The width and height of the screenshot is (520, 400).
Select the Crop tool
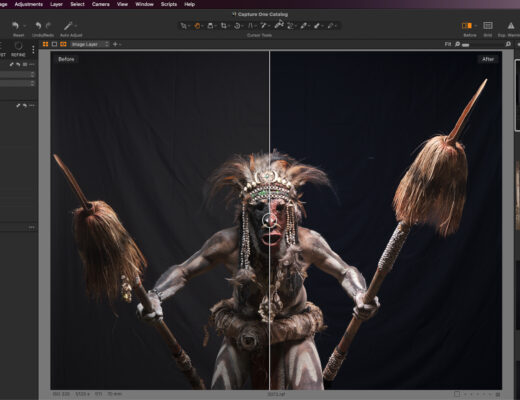pyautogui.click(x=224, y=26)
